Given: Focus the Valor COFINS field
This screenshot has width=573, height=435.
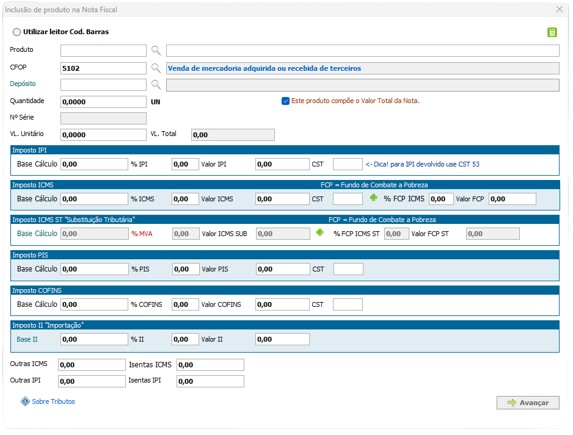Looking at the screenshot, I should click(282, 304).
